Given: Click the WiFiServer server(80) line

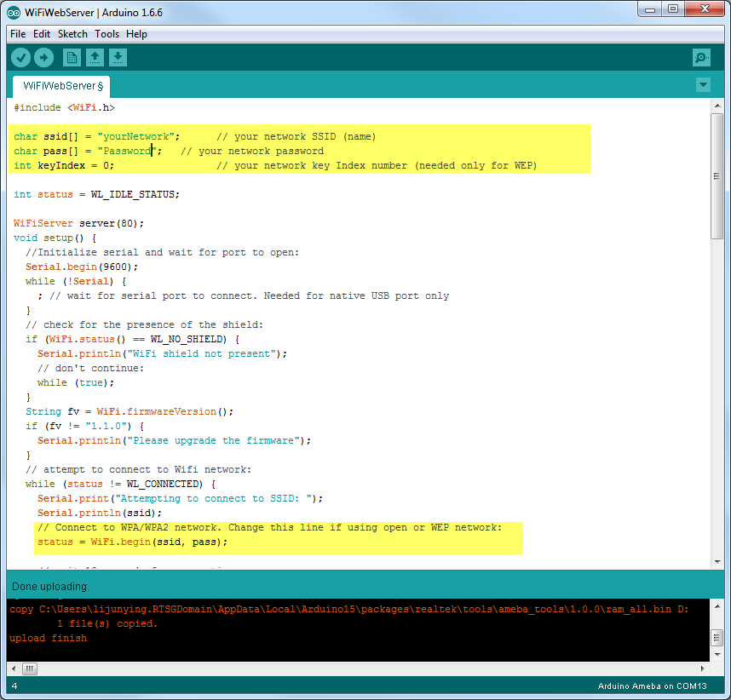Looking at the screenshot, I should tap(78, 223).
